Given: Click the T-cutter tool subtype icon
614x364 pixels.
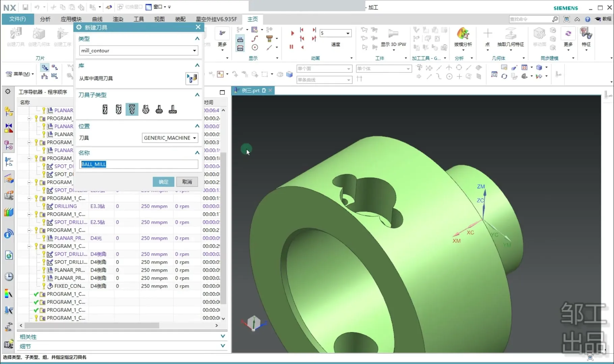Looking at the screenshot, I should coord(173,109).
